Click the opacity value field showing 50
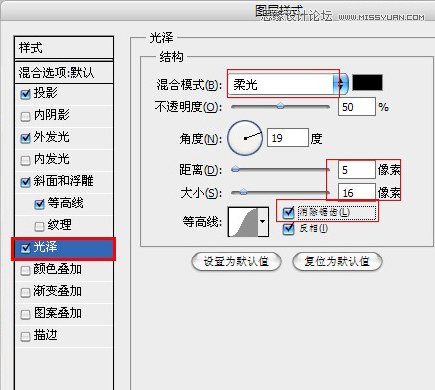Viewport: 435px width, 390px height. coord(357,107)
